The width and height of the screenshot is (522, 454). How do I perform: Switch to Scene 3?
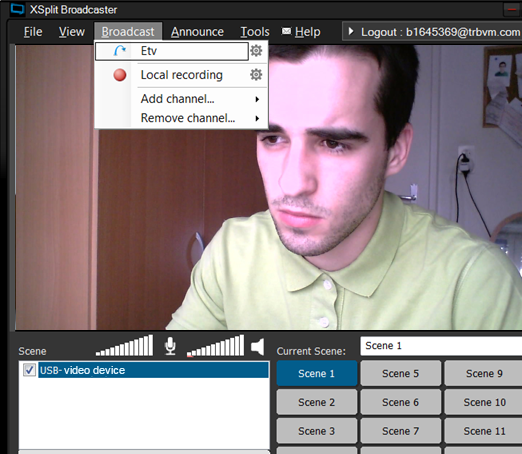coord(317,431)
